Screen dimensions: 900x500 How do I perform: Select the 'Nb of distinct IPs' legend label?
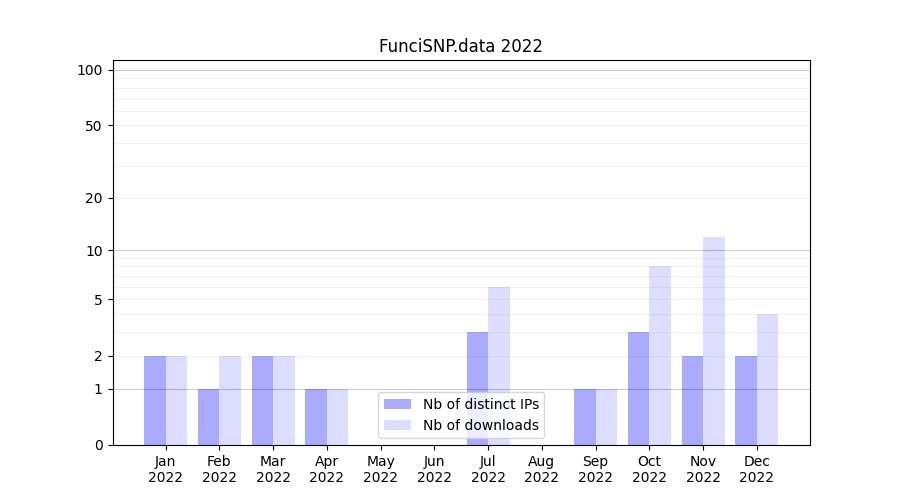pos(481,404)
